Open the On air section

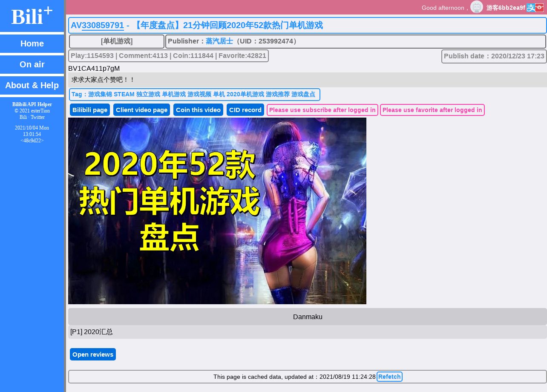pos(32,64)
